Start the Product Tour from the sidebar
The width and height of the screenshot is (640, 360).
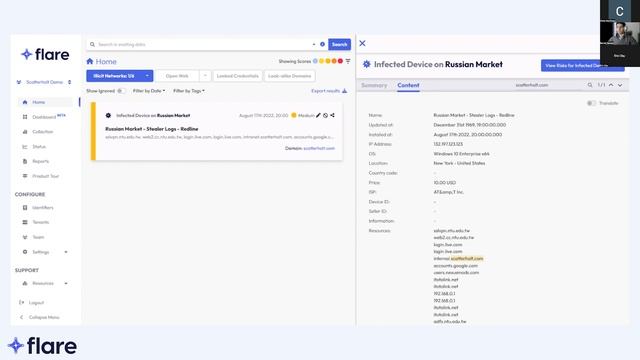coord(45,176)
